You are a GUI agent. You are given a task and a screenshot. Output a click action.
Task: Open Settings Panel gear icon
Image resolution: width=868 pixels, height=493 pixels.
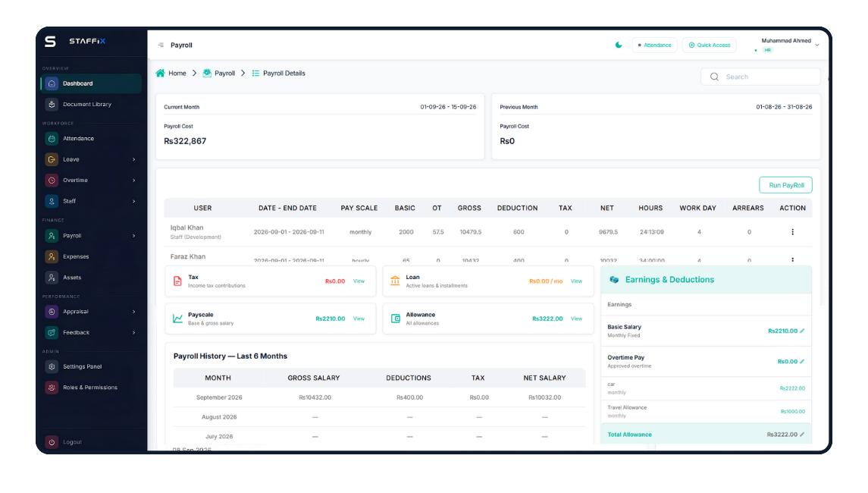pos(52,366)
